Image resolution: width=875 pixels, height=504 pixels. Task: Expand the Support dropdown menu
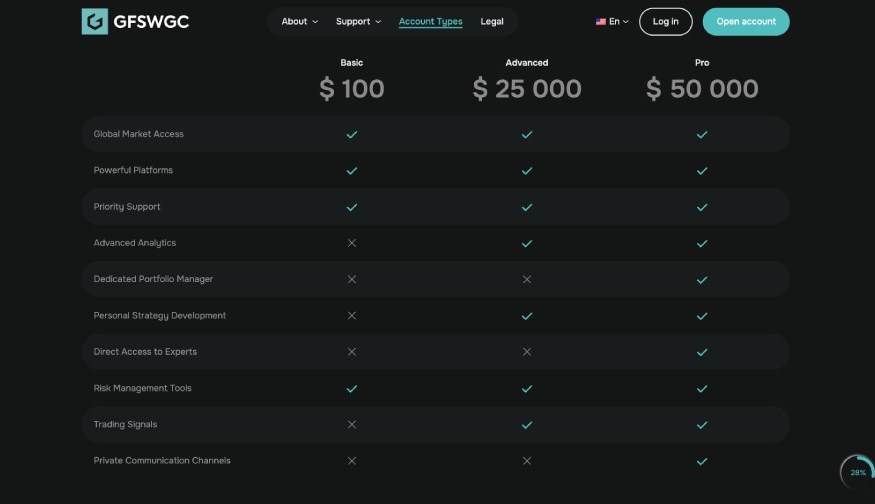point(358,21)
